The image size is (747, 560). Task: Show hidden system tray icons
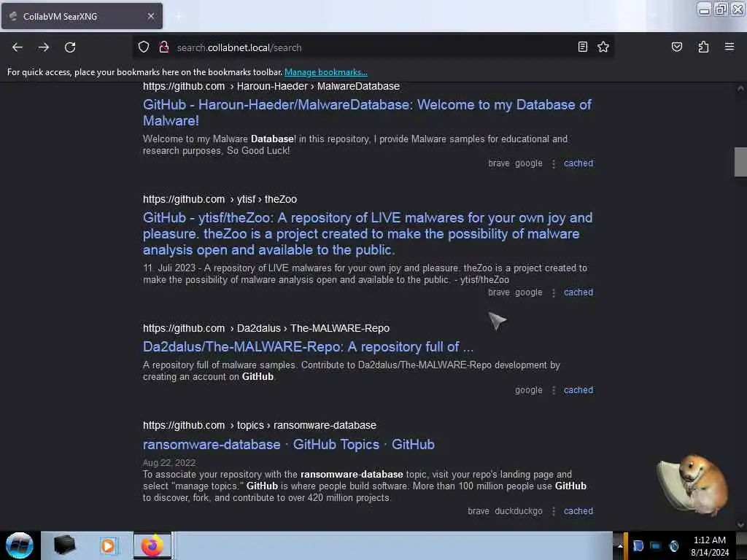[620, 546]
